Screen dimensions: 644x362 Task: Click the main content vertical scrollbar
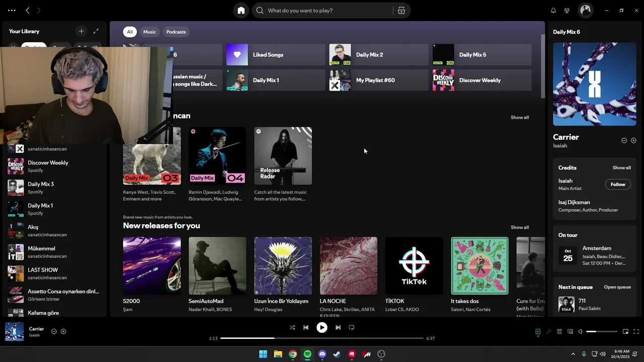543,65
